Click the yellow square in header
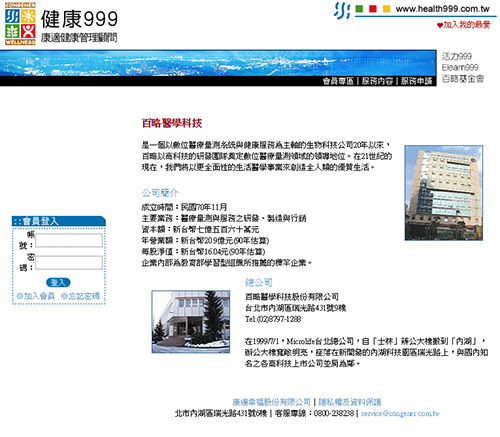 (x=386, y=9)
